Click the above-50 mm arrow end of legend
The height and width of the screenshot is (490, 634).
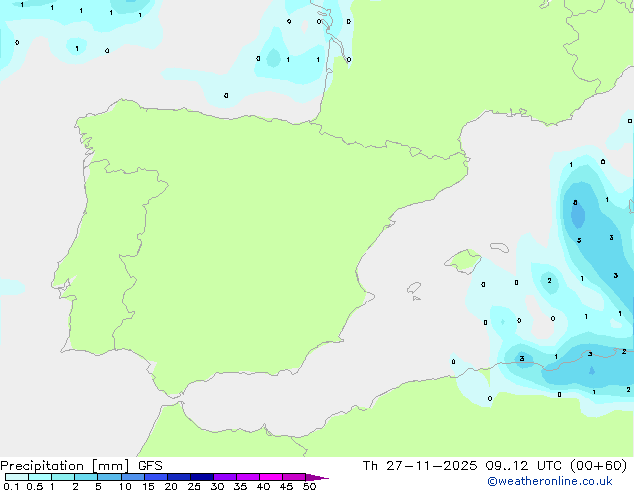pyautogui.click(x=317, y=477)
